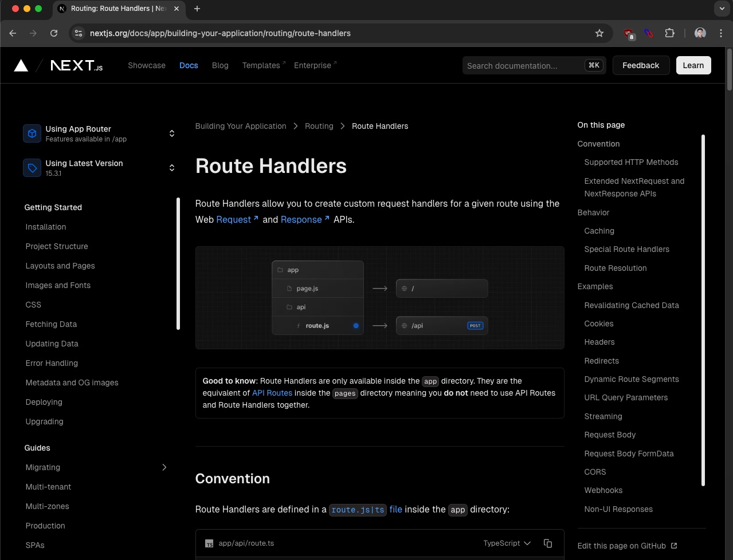Click the On this page scrollbar thumb

[703, 310]
